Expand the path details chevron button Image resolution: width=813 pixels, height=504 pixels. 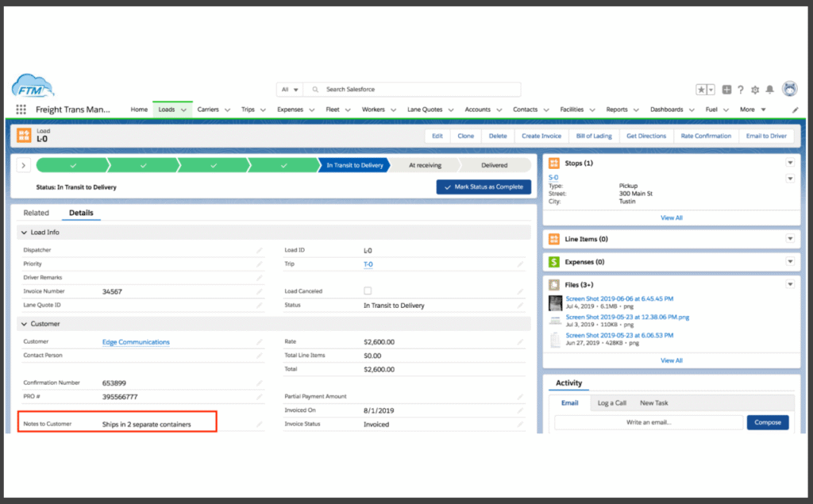click(x=23, y=165)
